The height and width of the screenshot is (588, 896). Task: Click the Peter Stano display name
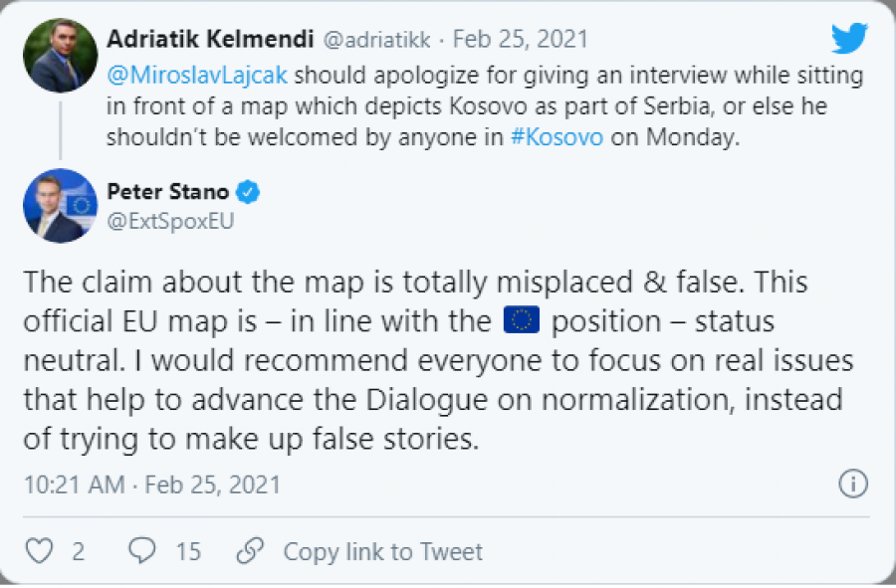(x=168, y=192)
